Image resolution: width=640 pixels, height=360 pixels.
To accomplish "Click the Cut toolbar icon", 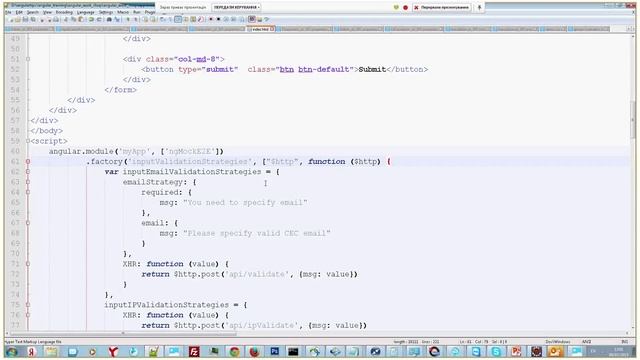I will (x=66, y=19).
